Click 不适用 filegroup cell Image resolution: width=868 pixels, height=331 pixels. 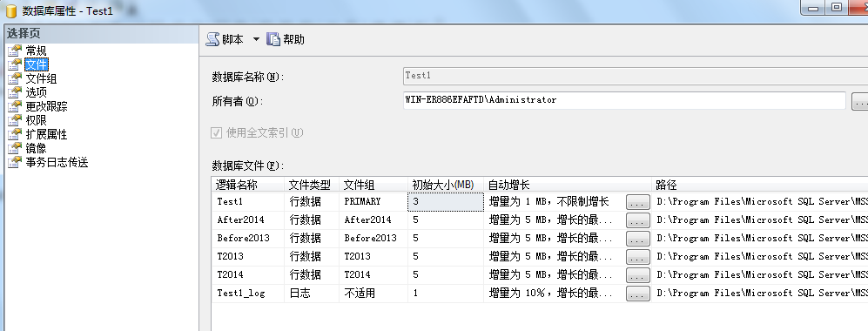373,294
